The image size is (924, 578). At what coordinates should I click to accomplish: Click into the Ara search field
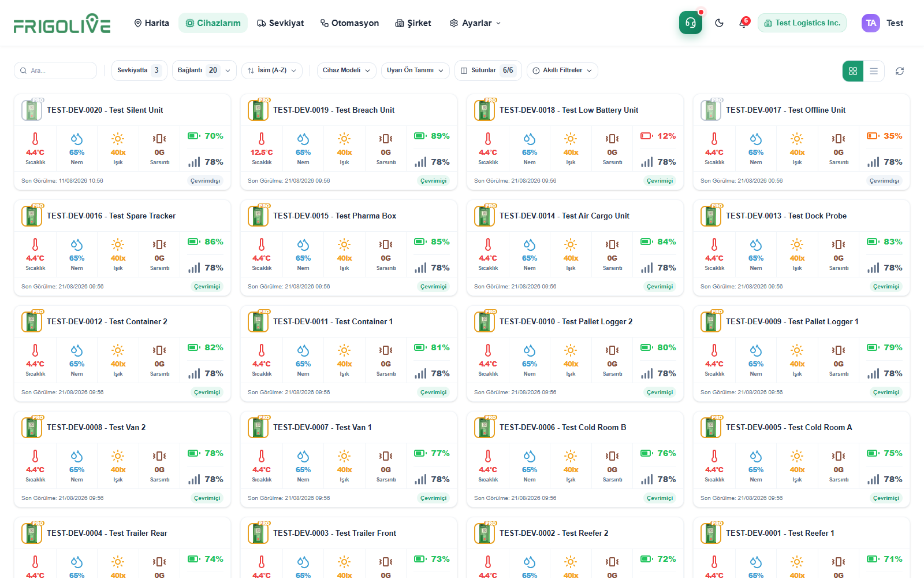(55, 71)
